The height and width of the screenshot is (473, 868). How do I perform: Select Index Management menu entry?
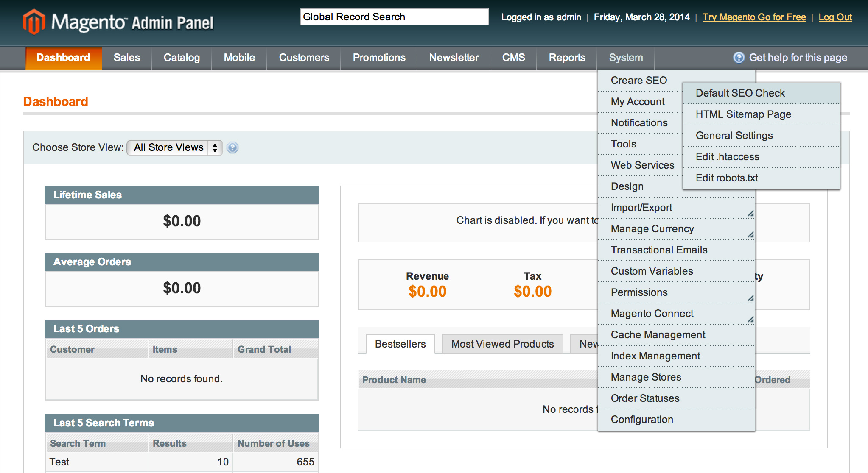[x=676, y=356]
